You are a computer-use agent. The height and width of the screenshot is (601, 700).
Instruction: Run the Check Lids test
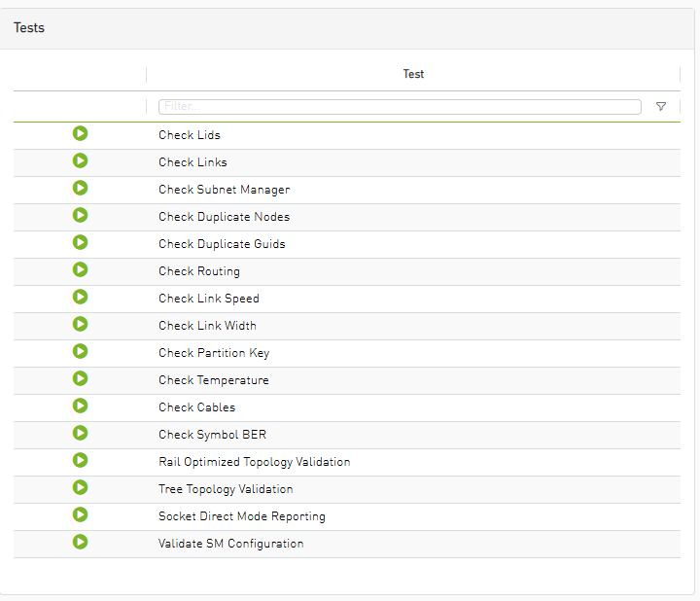[x=81, y=134]
